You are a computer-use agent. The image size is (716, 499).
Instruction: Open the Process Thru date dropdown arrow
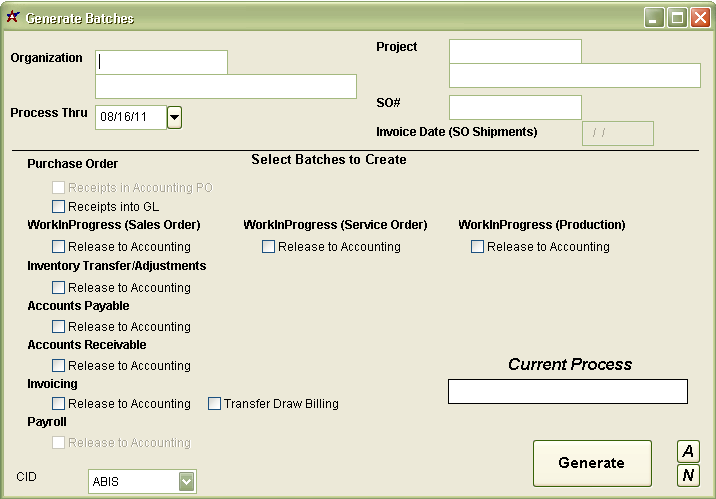[174, 118]
